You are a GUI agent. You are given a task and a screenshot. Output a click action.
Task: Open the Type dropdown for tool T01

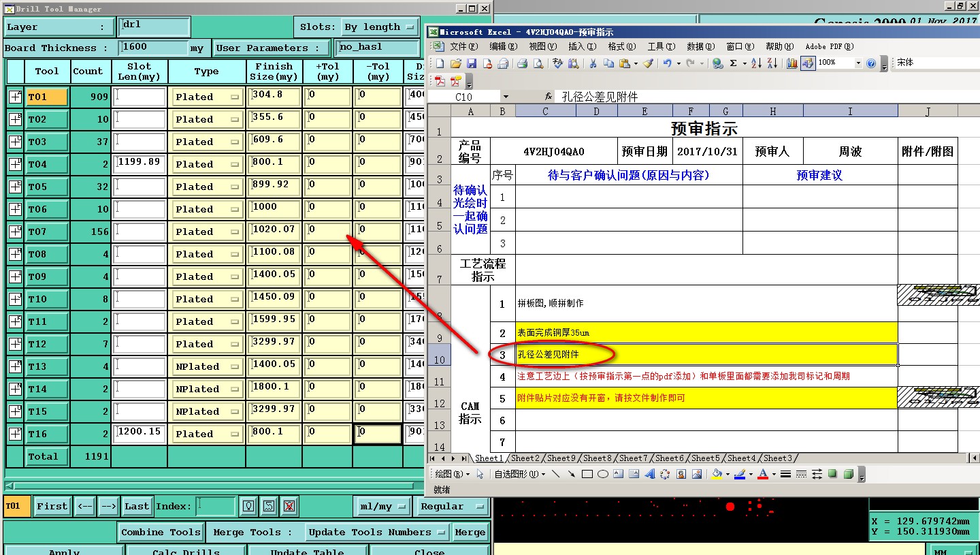click(207, 97)
